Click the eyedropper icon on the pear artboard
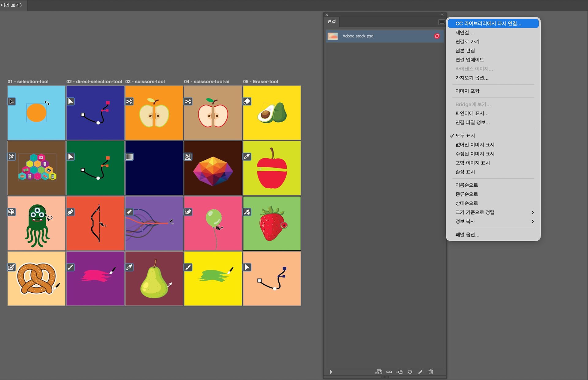This screenshot has width=588, height=380. (129, 267)
